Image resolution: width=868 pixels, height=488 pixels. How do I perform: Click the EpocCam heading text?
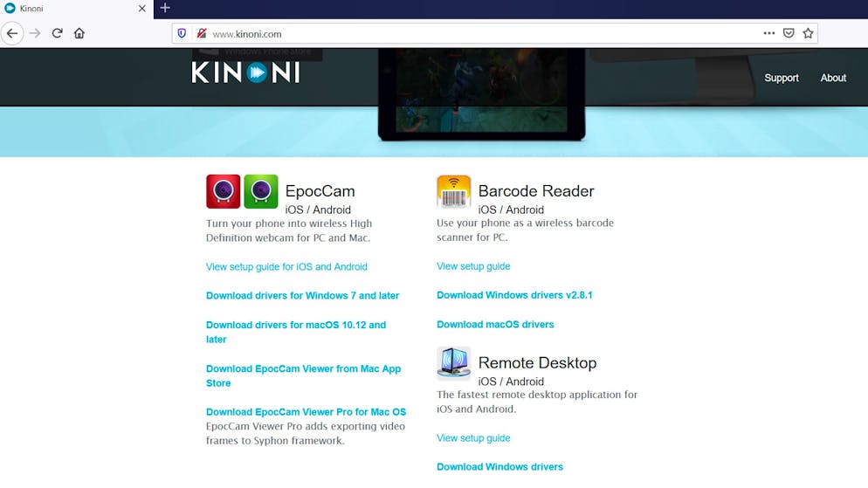(320, 191)
